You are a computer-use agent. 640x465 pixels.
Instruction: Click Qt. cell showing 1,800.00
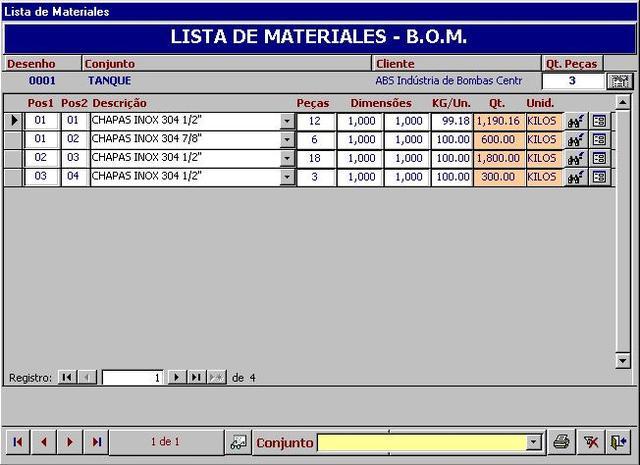499,158
